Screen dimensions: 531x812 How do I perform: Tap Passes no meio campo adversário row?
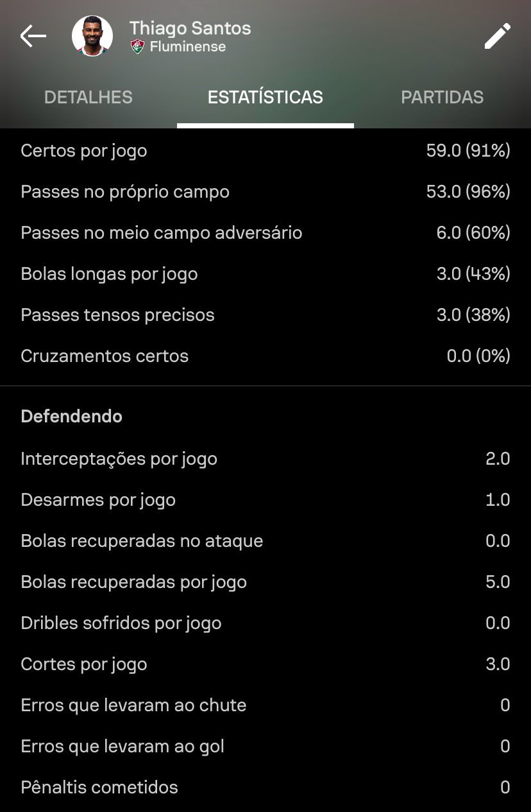tap(265, 233)
